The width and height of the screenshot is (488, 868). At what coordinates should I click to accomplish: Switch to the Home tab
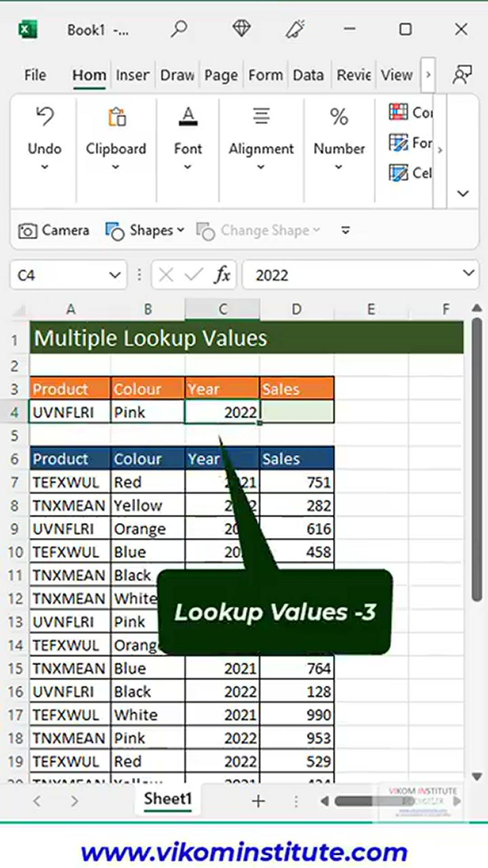(x=89, y=75)
